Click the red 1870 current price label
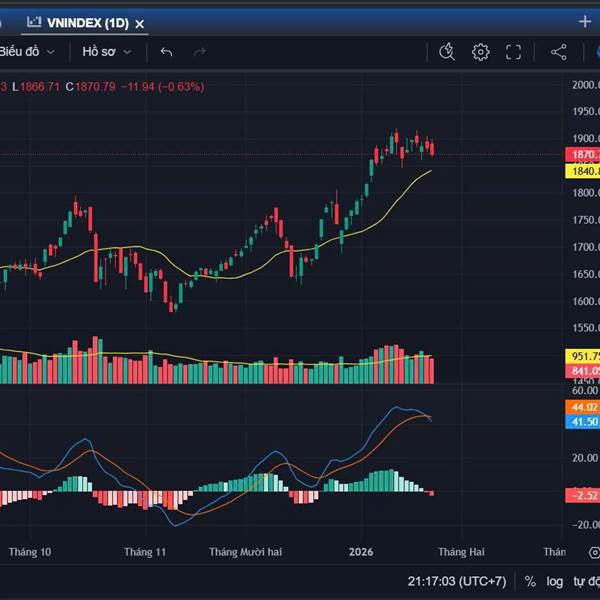The height and width of the screenshot is (600, 600). pos(583,155)
